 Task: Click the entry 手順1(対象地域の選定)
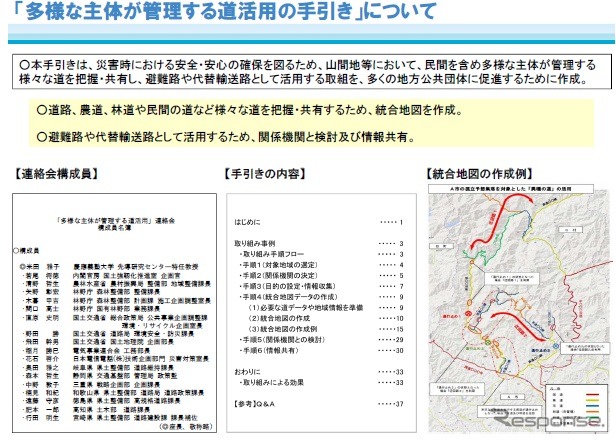click(279, 265)
